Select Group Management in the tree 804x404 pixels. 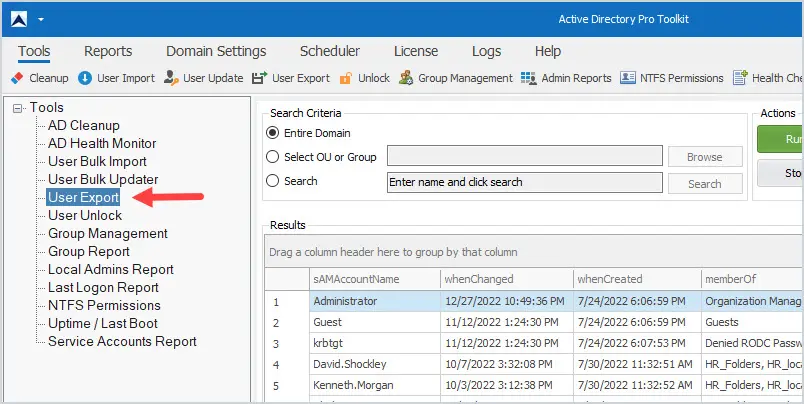point(108,233)
